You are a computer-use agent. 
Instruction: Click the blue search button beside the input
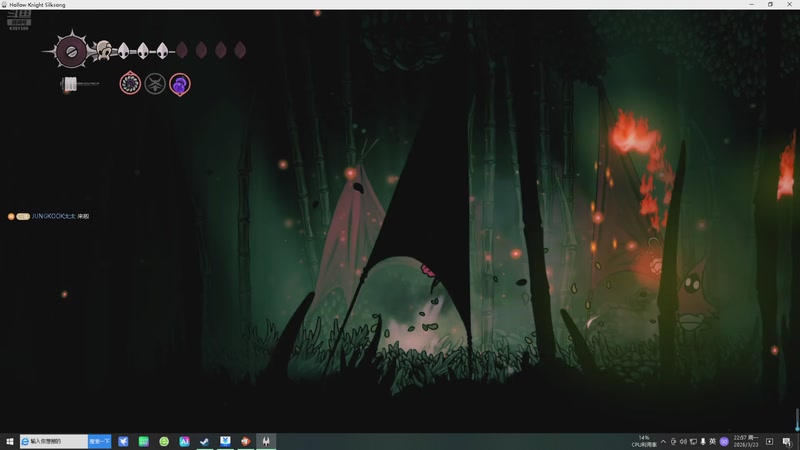coord(99,441)
